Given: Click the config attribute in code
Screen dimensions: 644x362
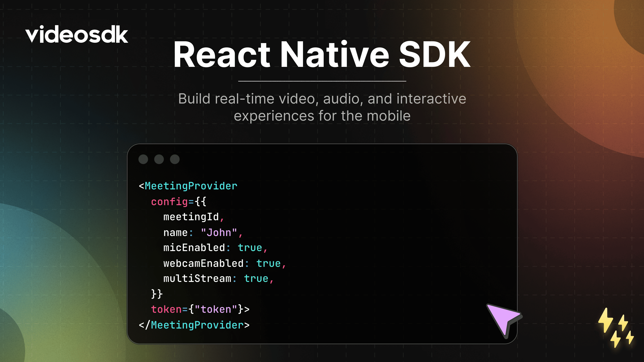Looking at the screenshot, I should tap(169, 202).
